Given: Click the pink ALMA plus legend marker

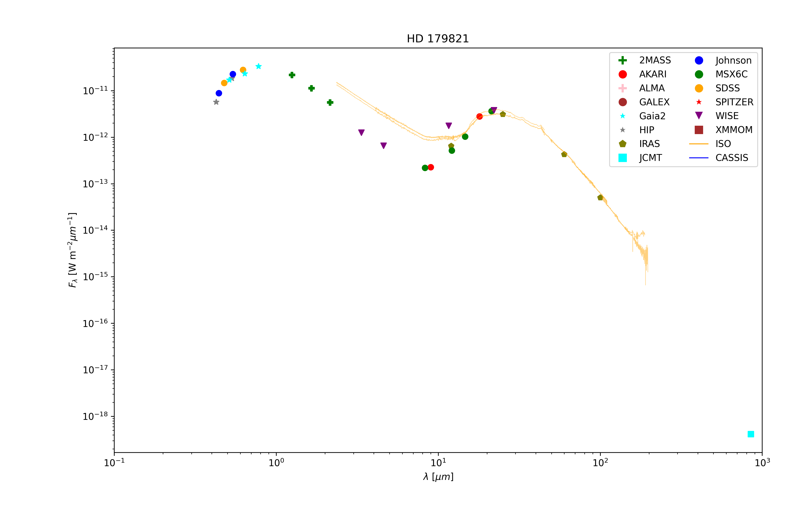Looking at the screenshot, I should click(x=623, y=88).
